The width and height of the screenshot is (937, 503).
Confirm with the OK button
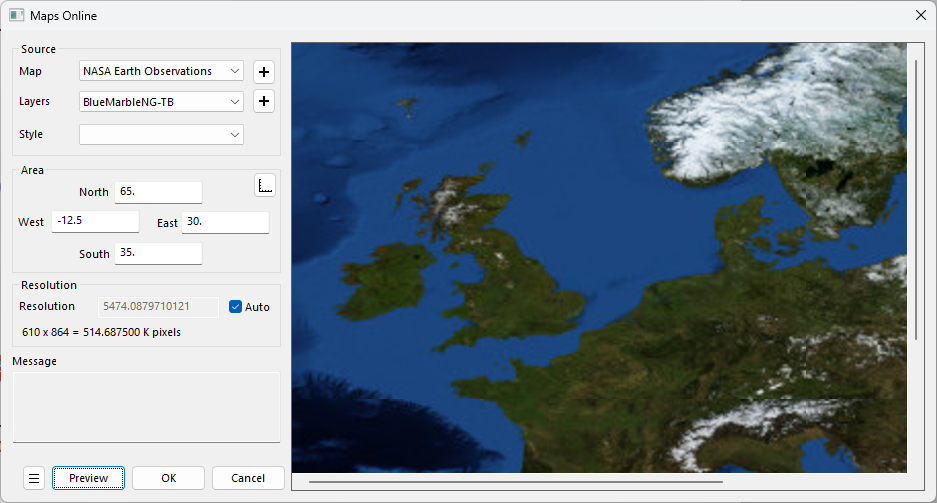pyautogui.click(x=169, y=478)
